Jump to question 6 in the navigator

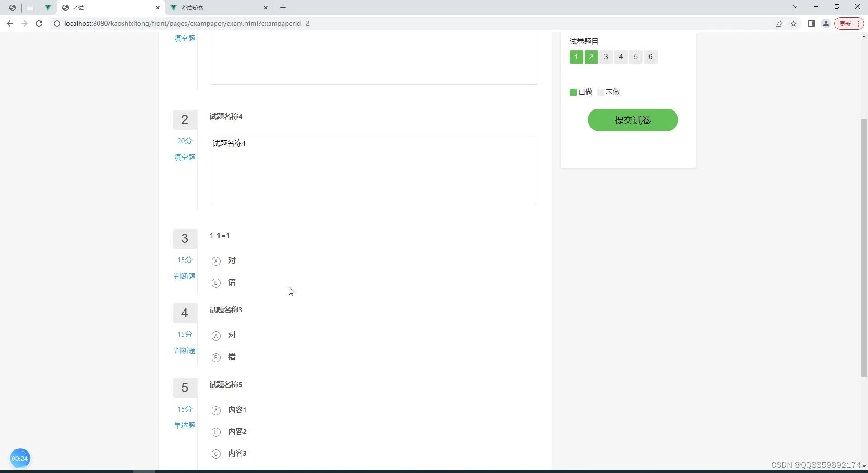651,57
